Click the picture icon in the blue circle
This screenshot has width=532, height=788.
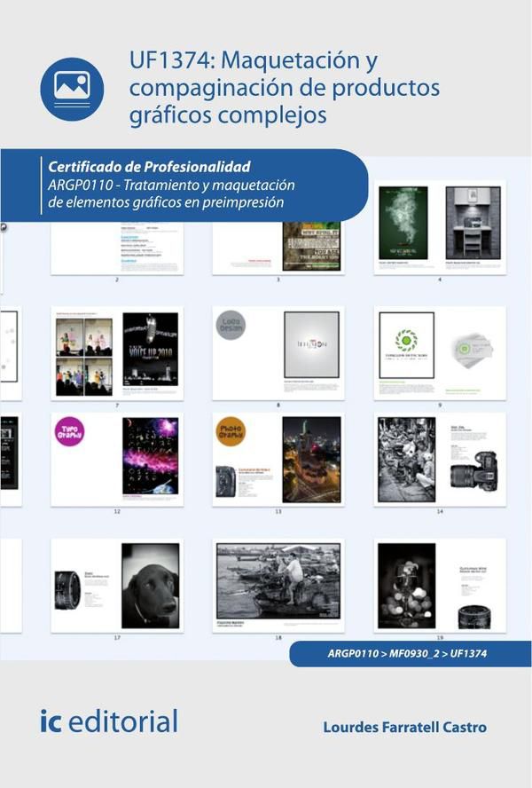tap(72, 88)
